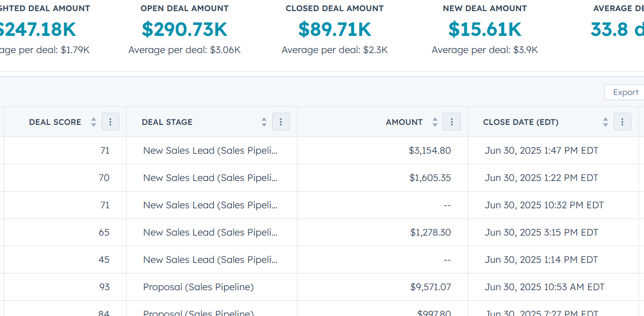This screenshot has height=316, width=644.
Task: Select the Closed Deal Amount $89.71K value
Action: pos(334,29)
